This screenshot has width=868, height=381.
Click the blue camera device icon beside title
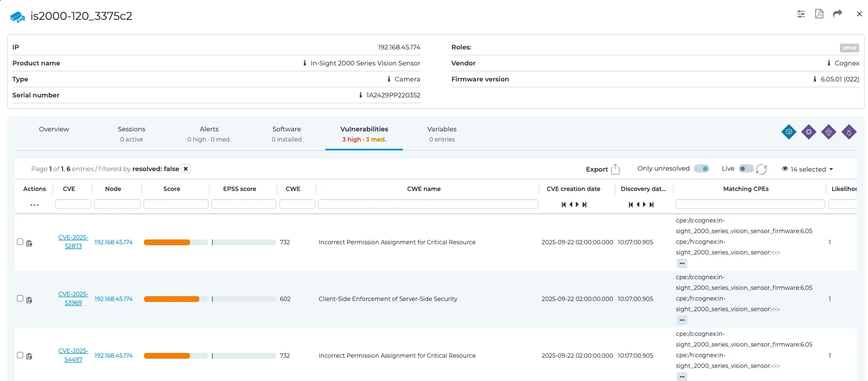17,17
